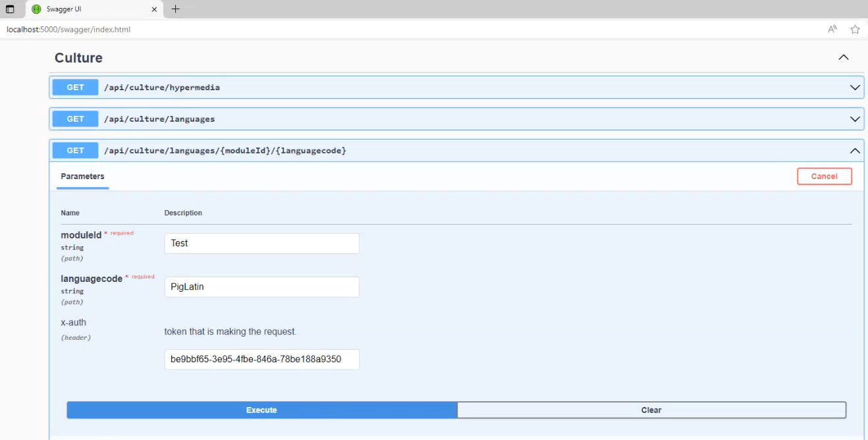Switch to the Swagger UI browser tab
The width and height of the screenshot is (868, 440).
pos(92,9)
